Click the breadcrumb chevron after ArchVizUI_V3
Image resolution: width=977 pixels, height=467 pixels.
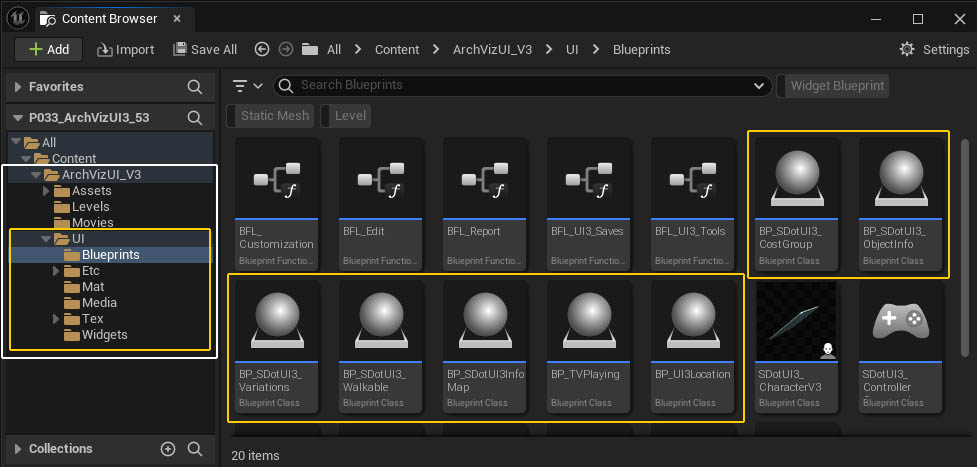549,49
